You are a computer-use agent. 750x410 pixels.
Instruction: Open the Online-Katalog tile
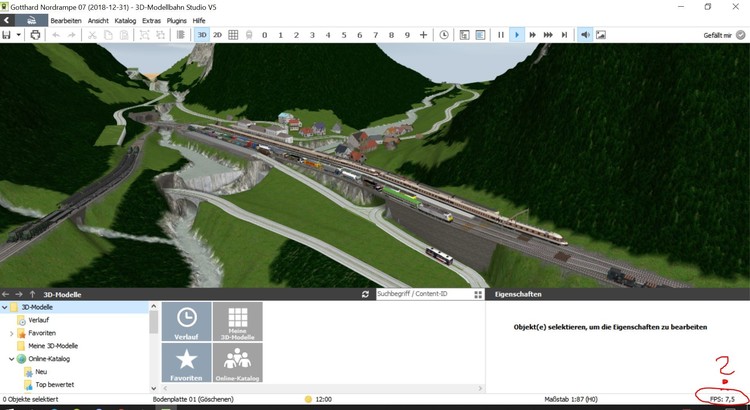coord(237,363)
